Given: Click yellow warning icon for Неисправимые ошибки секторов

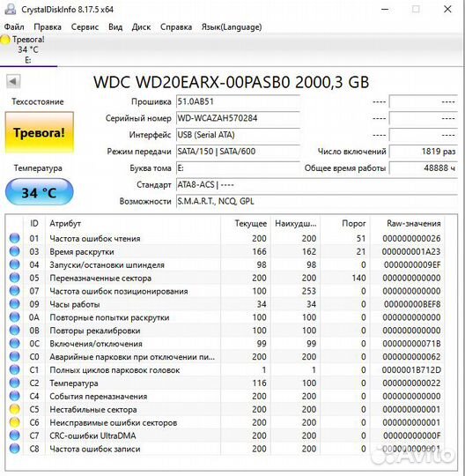Looking at the screenshot, I should coord(15,422).
